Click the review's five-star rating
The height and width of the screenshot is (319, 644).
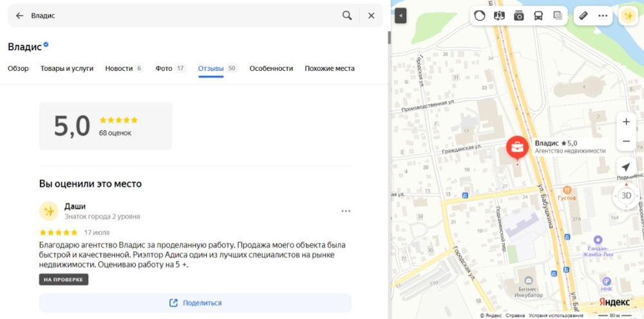pos(59,233)
